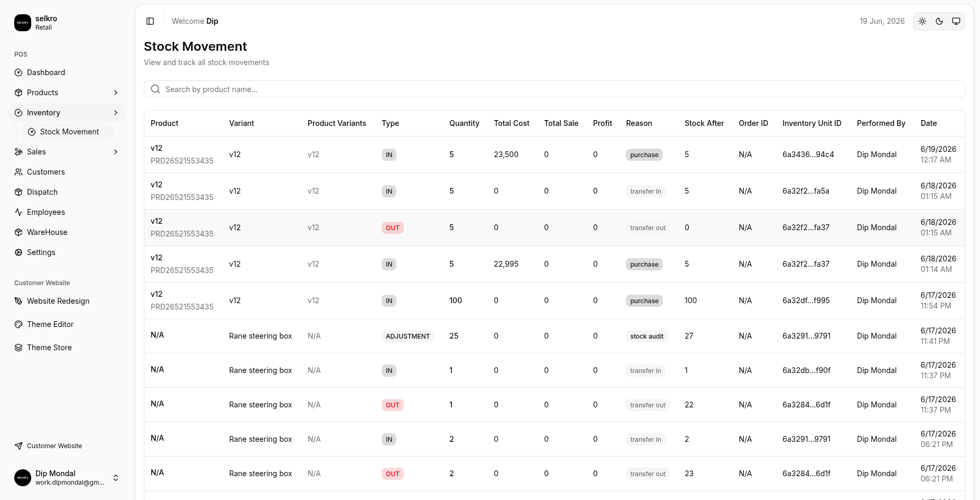Screen dimensions: 980x500
Task: Click the Website Redesign pen icon
Action: 19,301
